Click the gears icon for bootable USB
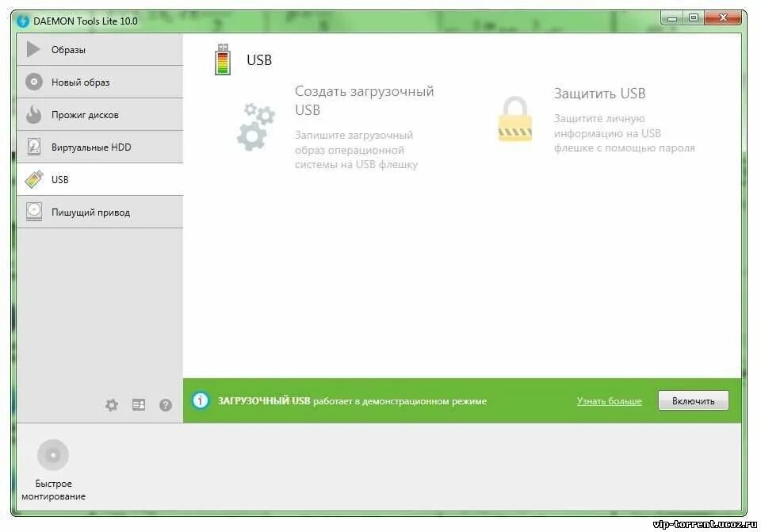 (256, 126)
